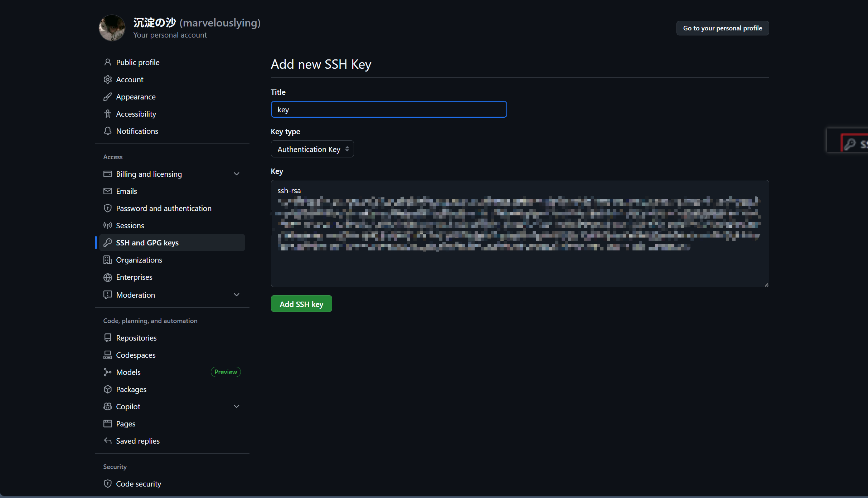Expand the Copilot submenu chevron
The image size is (868, 498).
[x=236, y=406]
